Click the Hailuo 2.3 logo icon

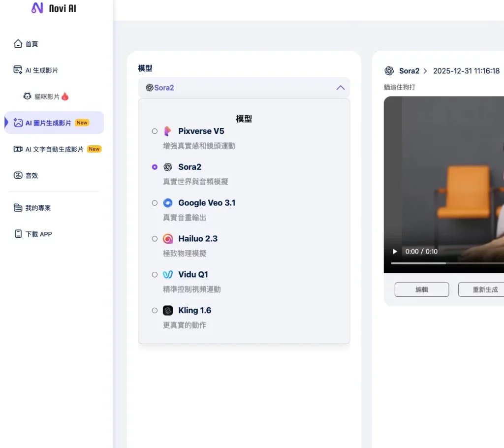[168, 239]
